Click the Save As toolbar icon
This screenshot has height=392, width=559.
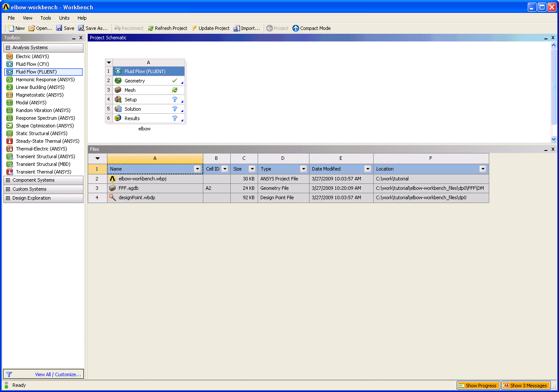81,28
